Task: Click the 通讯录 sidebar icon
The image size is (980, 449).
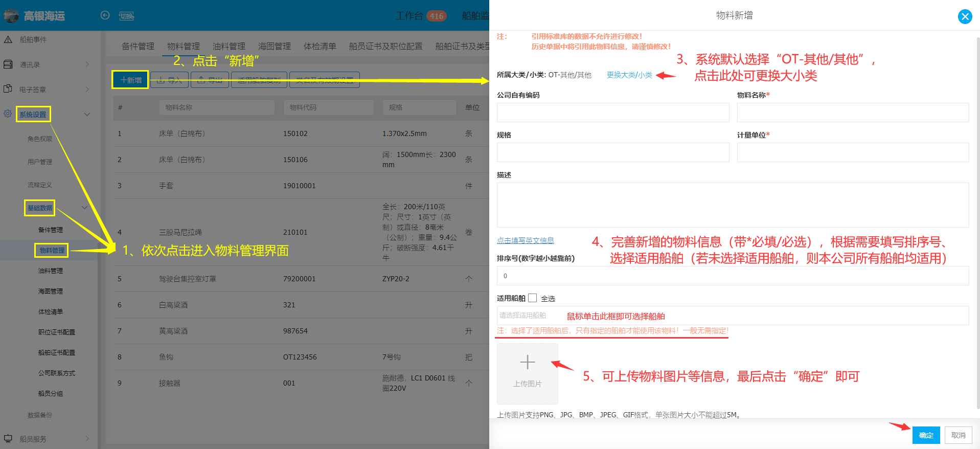Action: coord(8,64)
